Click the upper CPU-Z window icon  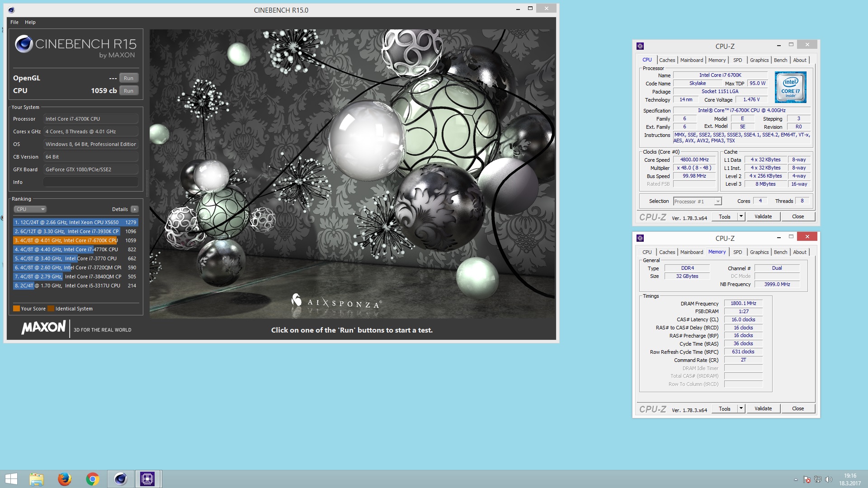tap(640, 46)
